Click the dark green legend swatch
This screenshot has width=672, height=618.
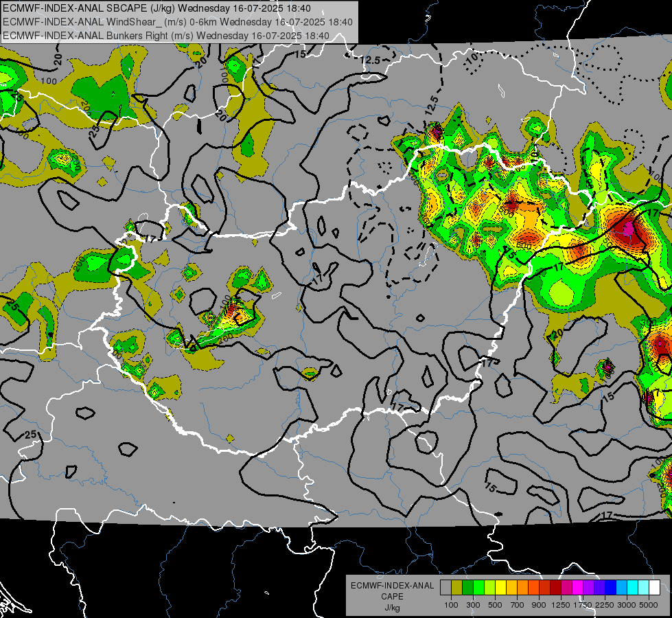coord(467,588)
